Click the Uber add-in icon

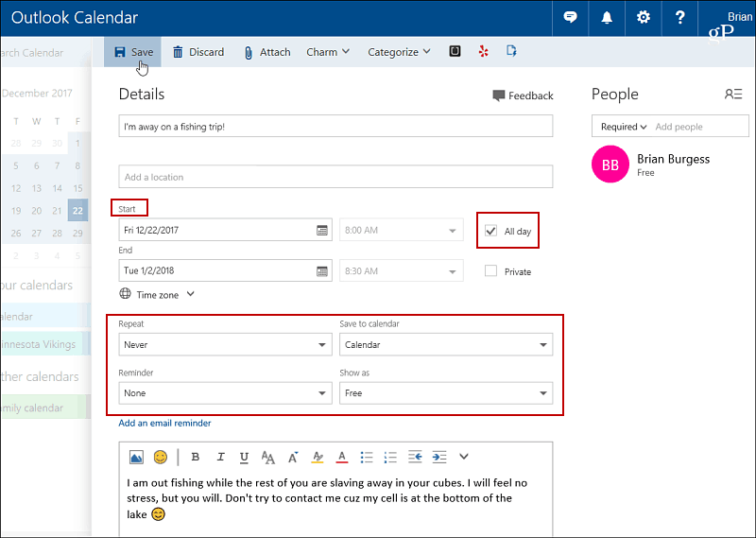(x=455, y=51)
